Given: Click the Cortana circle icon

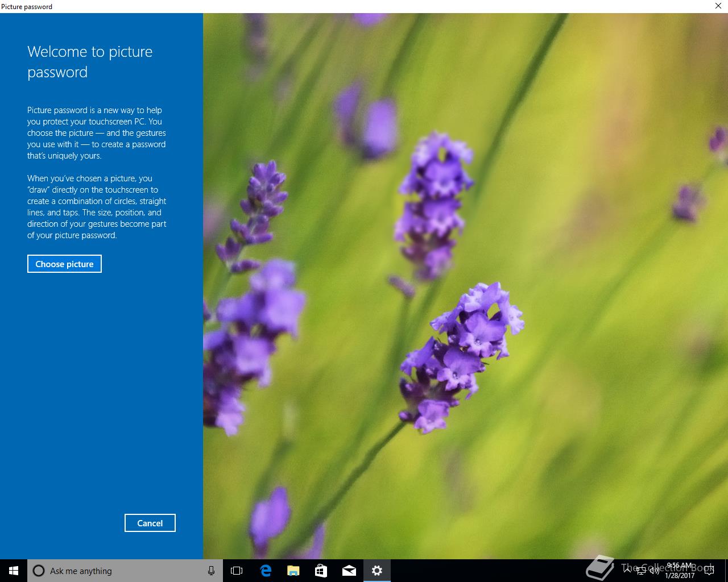Looking at the screenshot, I should point(39,571).
